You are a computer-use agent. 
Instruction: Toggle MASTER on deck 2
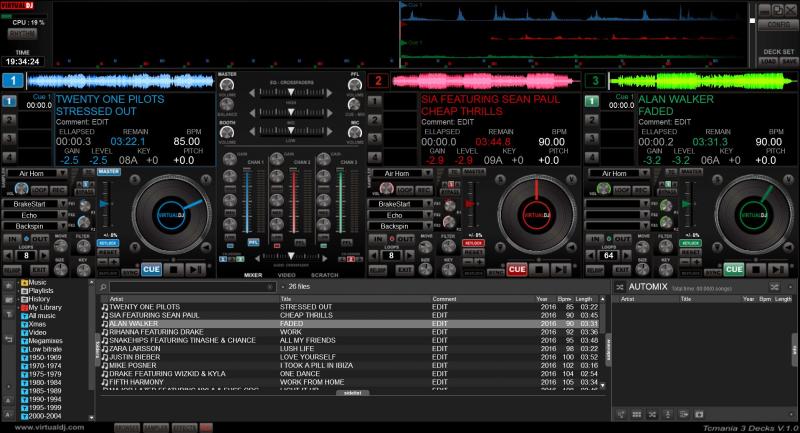pyautogui.click(x=474, y=172)
